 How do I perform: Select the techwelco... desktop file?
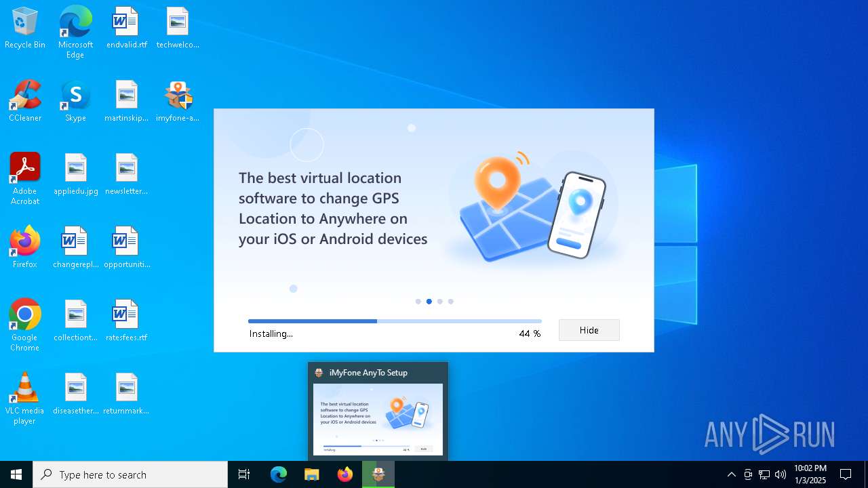point(178,28)
